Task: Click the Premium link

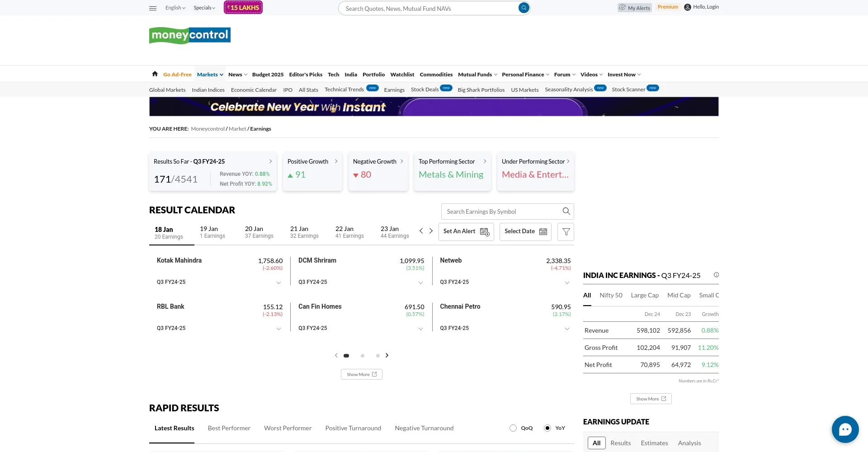Action: pyautogui.click(x=668, y=7)
